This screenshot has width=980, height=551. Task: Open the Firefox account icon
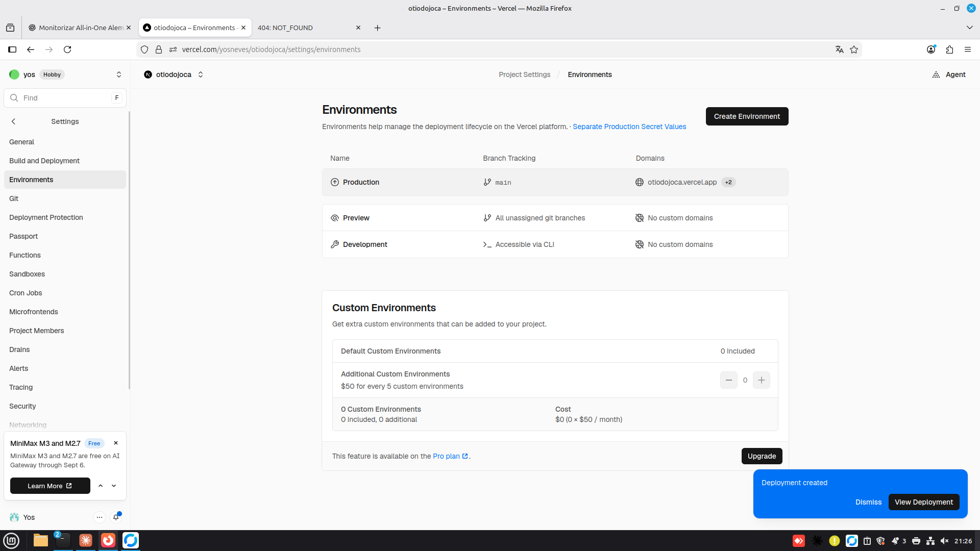pos(931,49)
